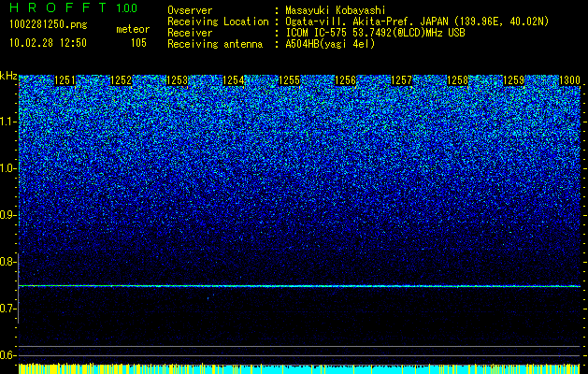Click the 1255 time marker

click(290, 80)
